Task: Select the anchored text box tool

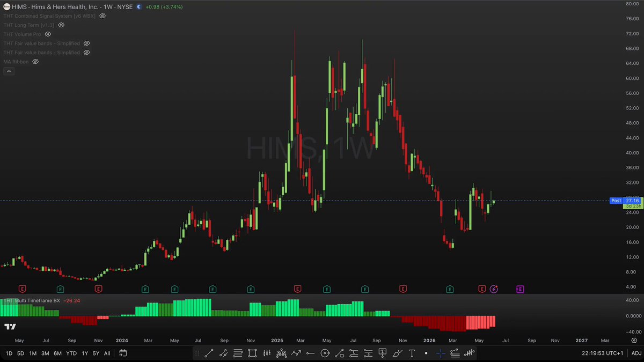Action: [383, 353]
